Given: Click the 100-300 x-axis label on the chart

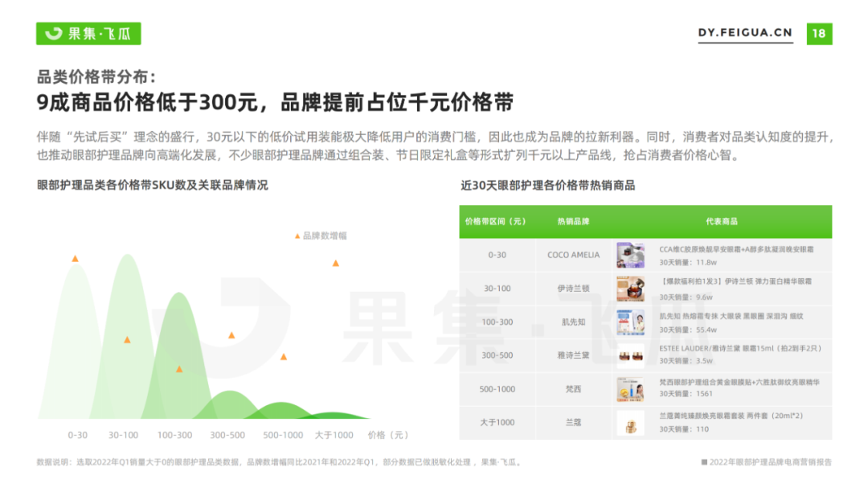Looking at the screenshot, I should coord(175,436).
